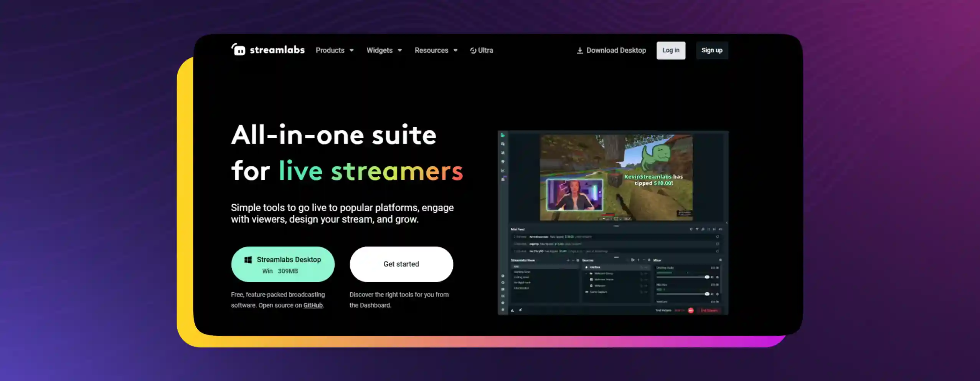Open the Mixer settings gear icon
This screenshot has width=980, height=381.
(x=721, y=260)
